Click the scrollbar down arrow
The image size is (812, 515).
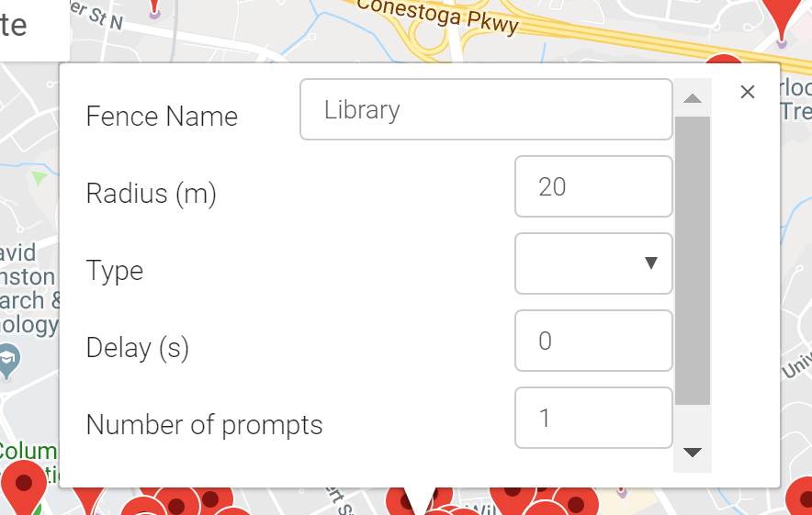pyautogui.click(x=693, y=453)
